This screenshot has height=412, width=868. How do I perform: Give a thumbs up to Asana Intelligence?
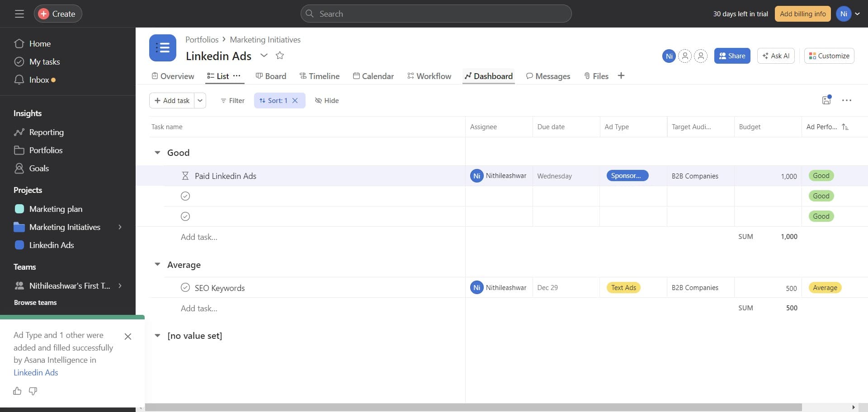[17, 391]
